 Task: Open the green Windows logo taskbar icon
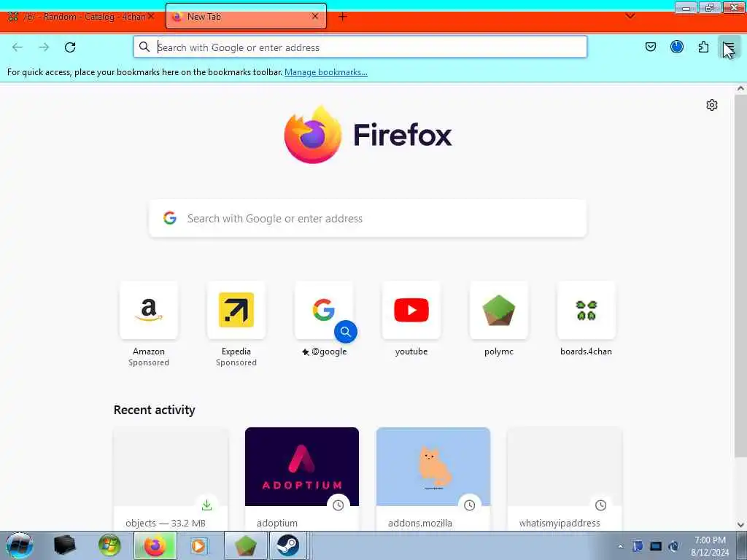click(109, 545)
